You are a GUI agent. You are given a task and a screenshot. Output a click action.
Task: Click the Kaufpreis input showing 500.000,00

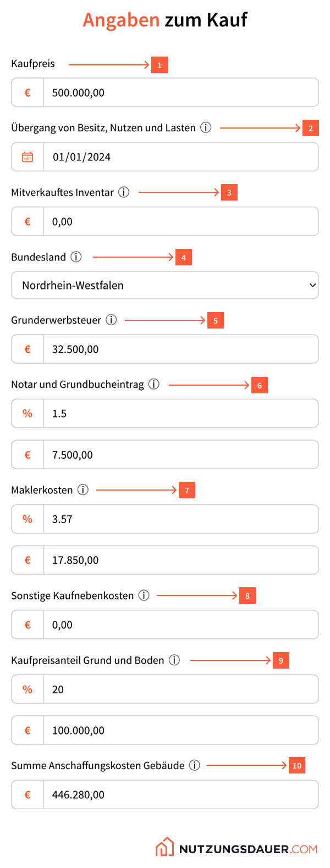coord(180,93)
